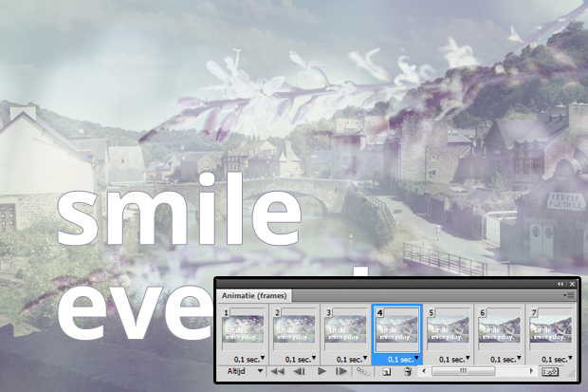Click the frames scrollbar right arrow
This screenshot has height=392, width=588.
pyautogui.click(x=531, y=371)
